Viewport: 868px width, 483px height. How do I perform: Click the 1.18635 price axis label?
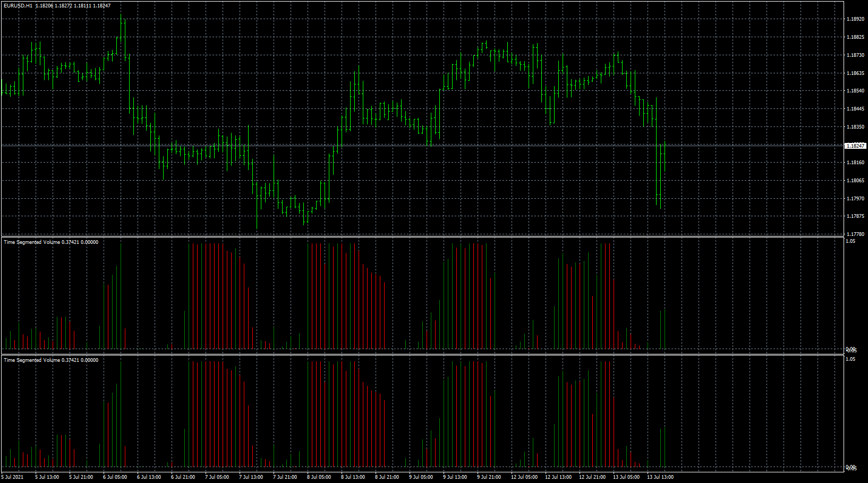(855, 73)
